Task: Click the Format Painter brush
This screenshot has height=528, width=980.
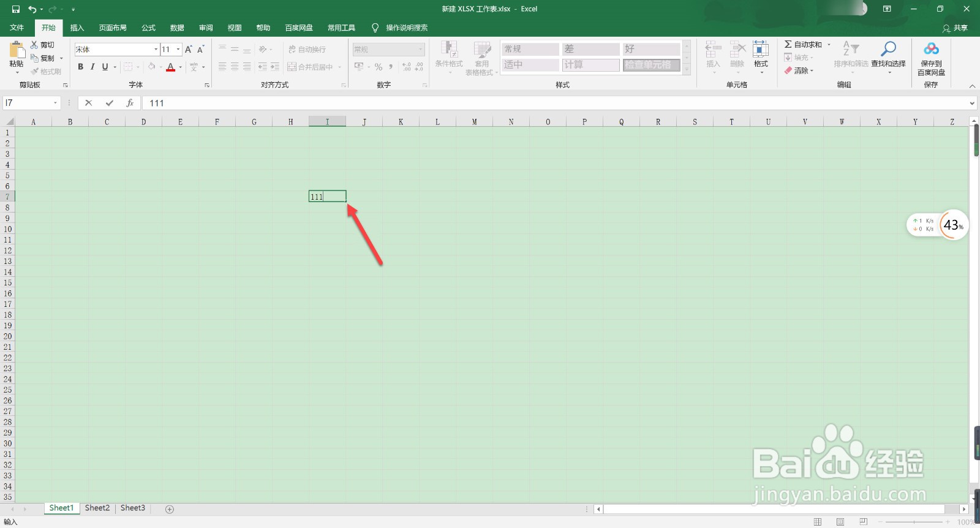Action: (x=34, y=72)
